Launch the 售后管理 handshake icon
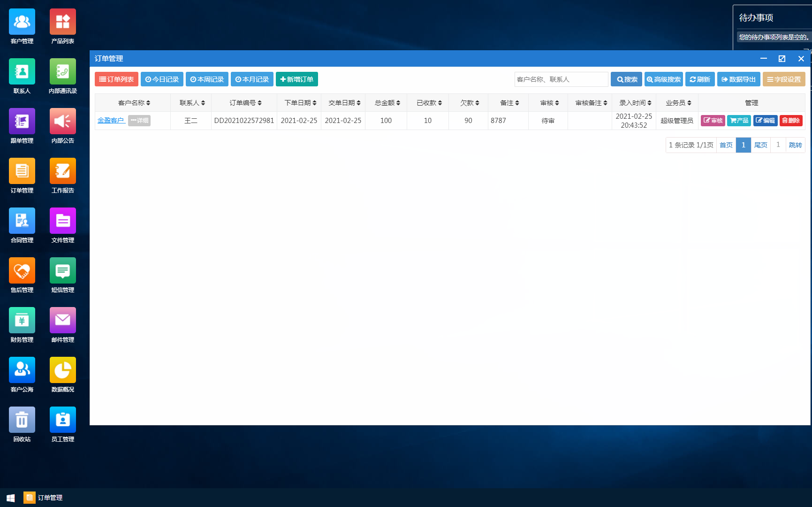The height and width of the screenshot is (507, 812). tap(22, 271)
